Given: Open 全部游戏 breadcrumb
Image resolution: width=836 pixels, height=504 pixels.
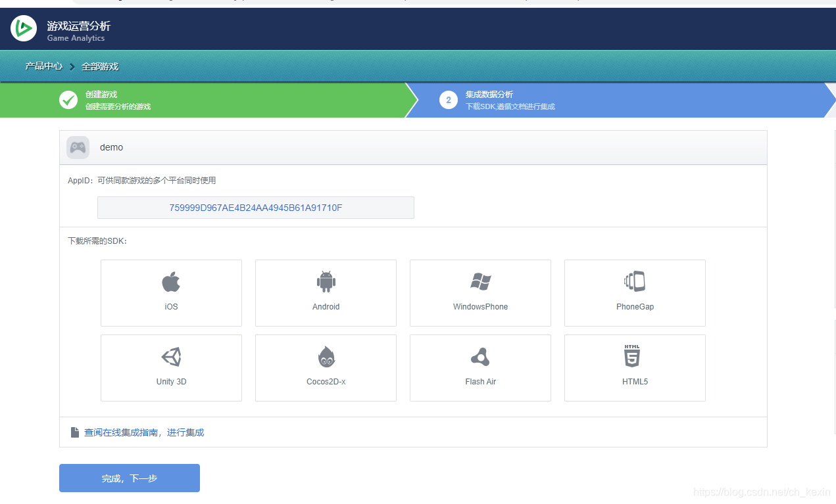Looking at the screenshot, I should tap(100, 66).
